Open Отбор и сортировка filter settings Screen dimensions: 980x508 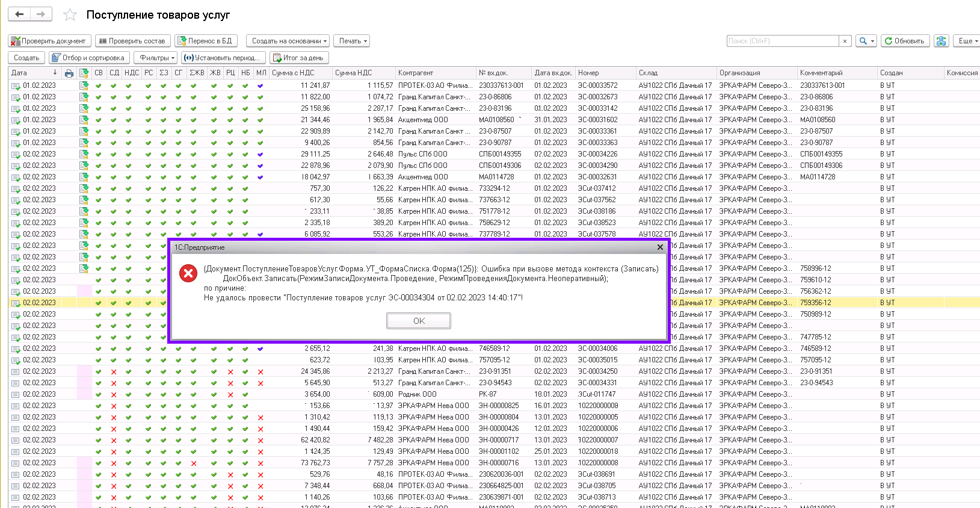click(88, 58)
